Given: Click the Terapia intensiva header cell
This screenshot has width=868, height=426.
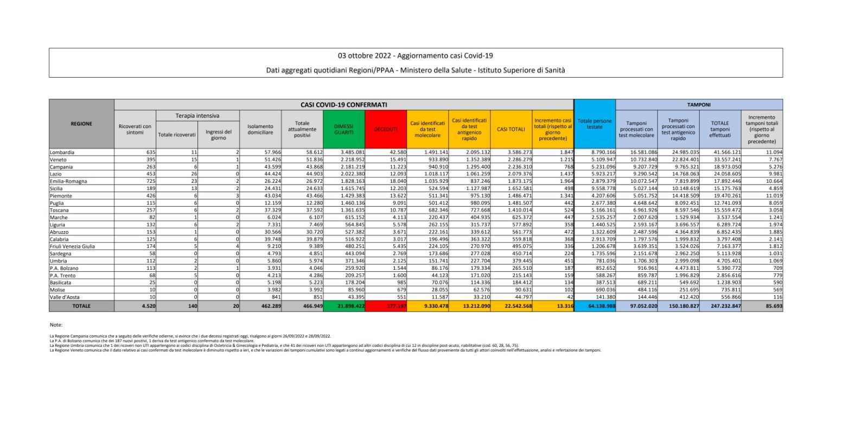Looking at the screenshot, I should pos(197,116).
